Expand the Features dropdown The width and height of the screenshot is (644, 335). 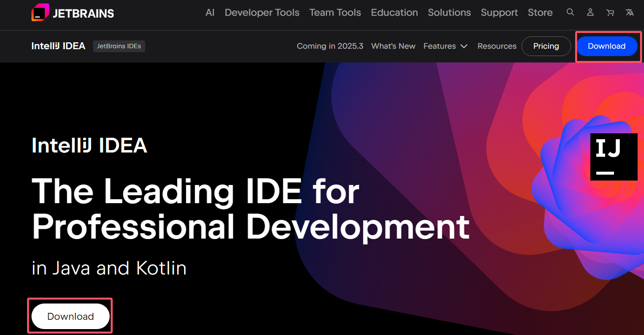point(445,46)
